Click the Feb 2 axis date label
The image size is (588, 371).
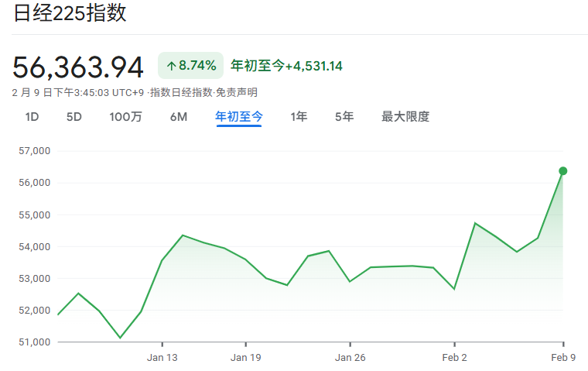454,357
